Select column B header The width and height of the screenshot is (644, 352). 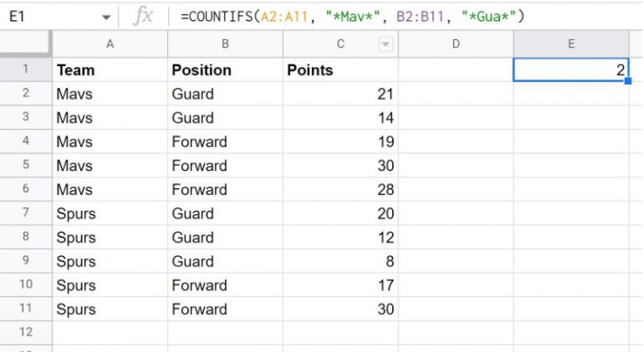click(x=225, y=44)
